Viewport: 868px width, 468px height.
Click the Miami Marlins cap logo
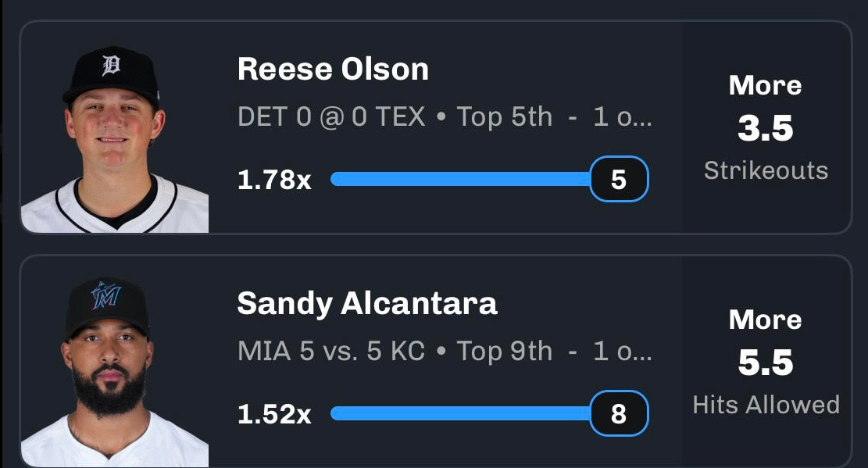click(106, 295)
